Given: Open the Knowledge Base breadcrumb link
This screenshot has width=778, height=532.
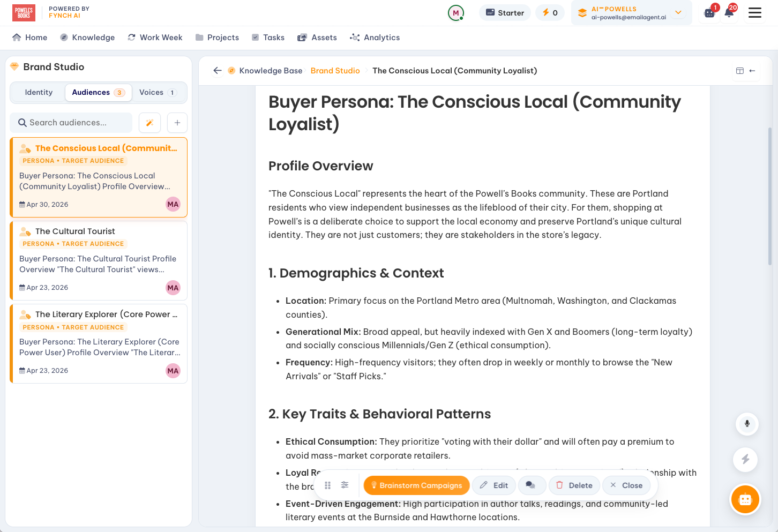Looking at the screenshot, I should click(271, 71).
